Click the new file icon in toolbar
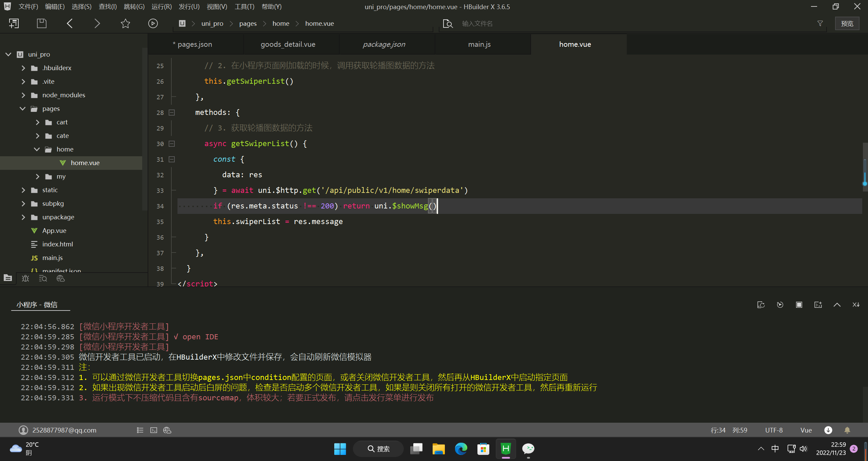Screen dimensions: 868x461 pos(14,23)
